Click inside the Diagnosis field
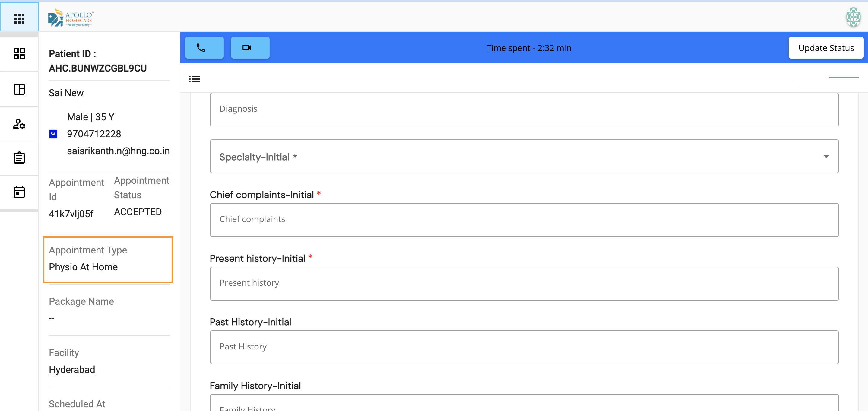Image resolution: width=868 pixels, height=411 pixels. tap(522, 109)
